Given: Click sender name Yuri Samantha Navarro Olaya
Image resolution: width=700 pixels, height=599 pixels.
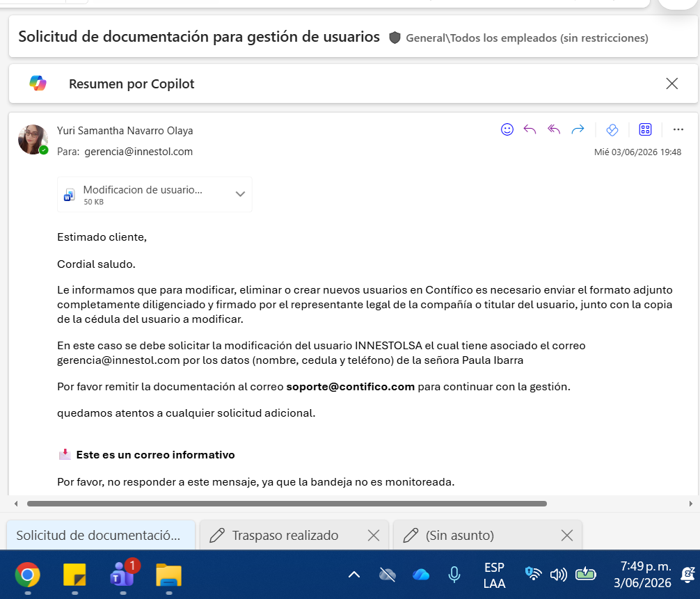Looking at the screenshot, I should (125, 131).
